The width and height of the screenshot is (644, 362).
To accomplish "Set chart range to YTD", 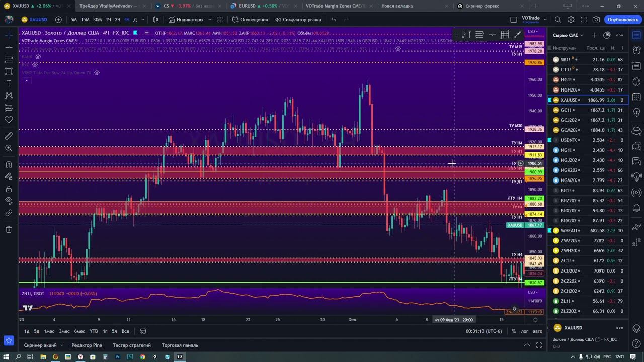I will pos(94,331).
